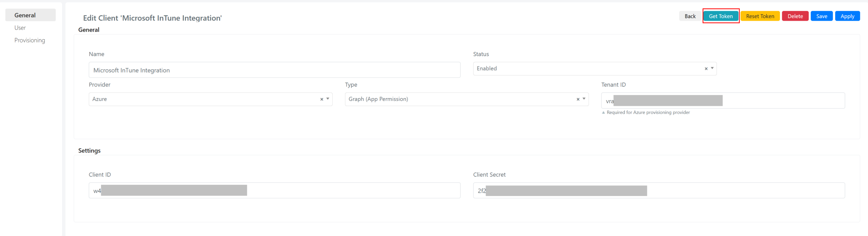Click the 'Client ID' label
This screenshot has width=868, height=236.
[x=100, y=175]
